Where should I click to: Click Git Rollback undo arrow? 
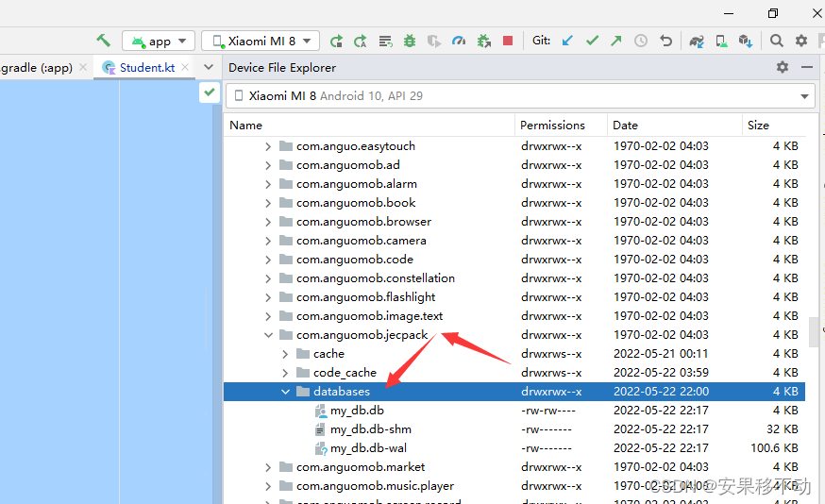click(x=665, y=41)
